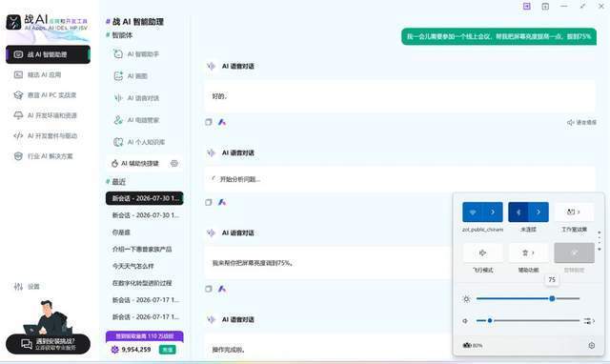Open 战 AI 智能助理 in left sidebar

tap(48, 54)
